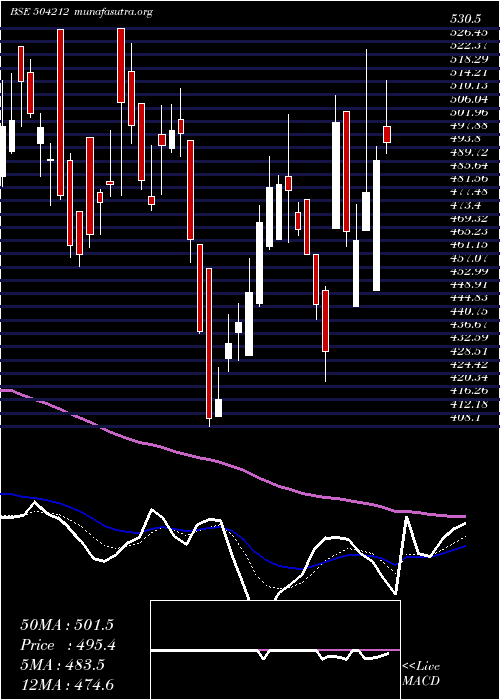Select the 465.23 price axis label

click(468, 231)
